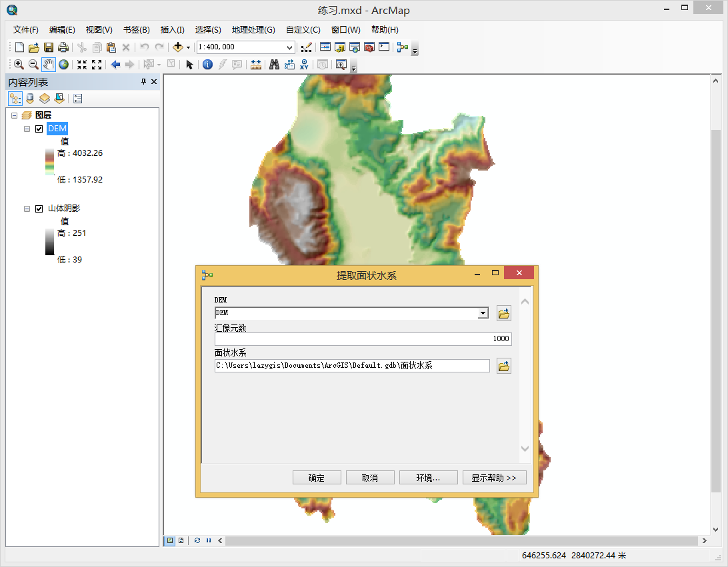
Task: Open Go To XY tool
Action: [x=304, y=65]
